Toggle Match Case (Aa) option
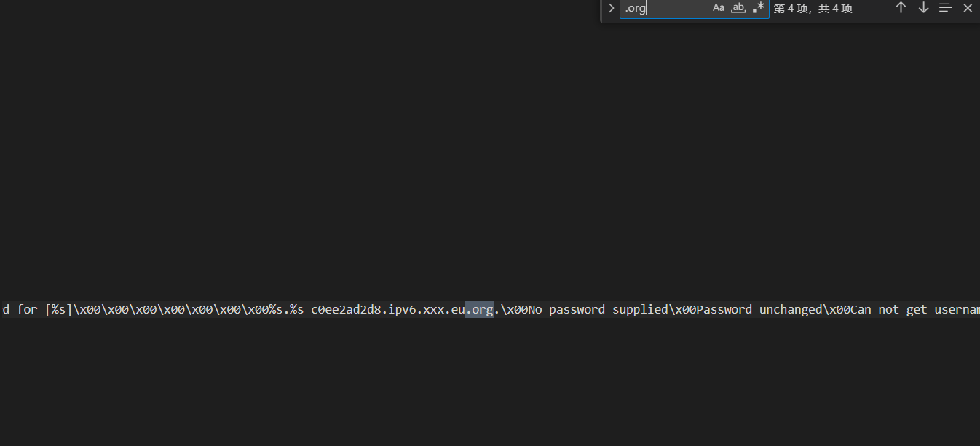Image resolution: width=980 pixels, height=446 pixels. pyautogui.click(x=719, y=8)
